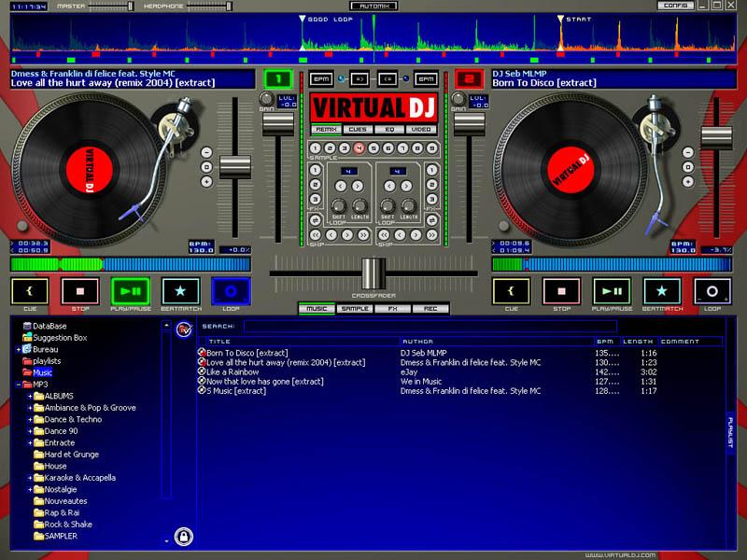Image resolution: width=747 pixels, height=560 pixels.
Task: Collapse the MP3 folder
Action: (19, 384)
